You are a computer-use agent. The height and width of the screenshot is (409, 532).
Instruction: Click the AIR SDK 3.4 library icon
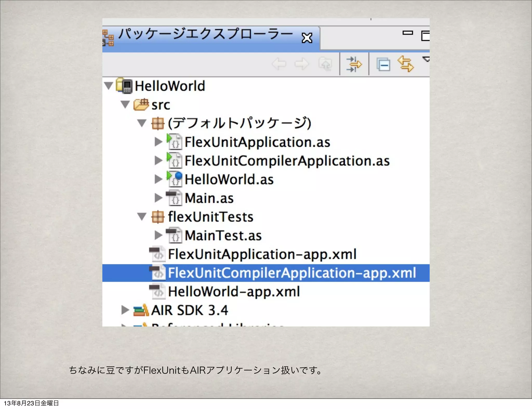tap(141, 310)
